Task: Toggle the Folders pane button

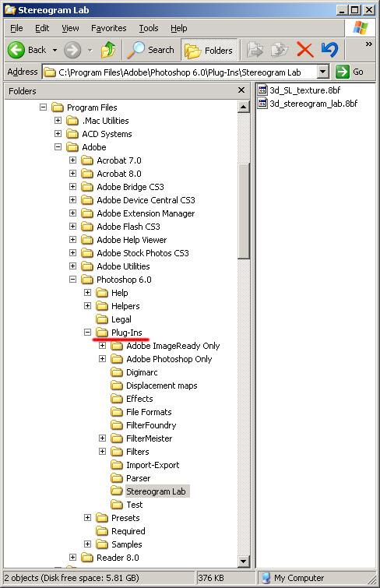Action: pos(209,51)
